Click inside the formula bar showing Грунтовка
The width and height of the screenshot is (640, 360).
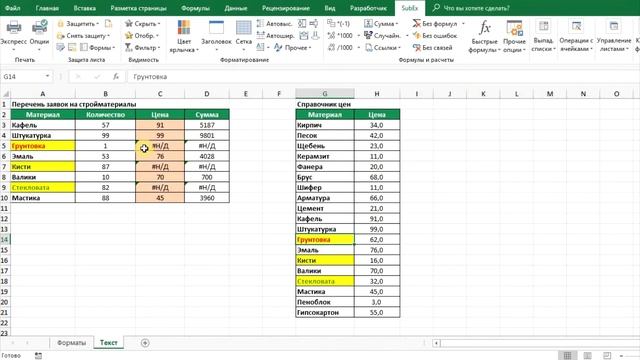coord(383,76)
